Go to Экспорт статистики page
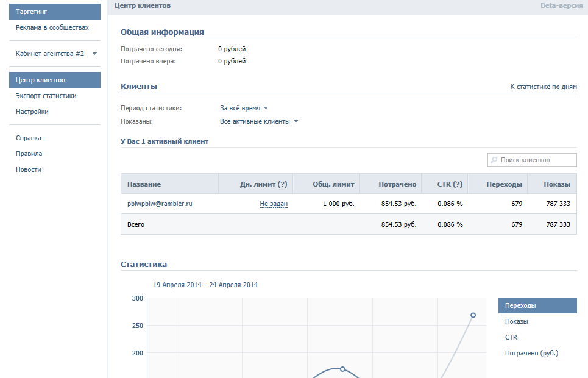The image size is (588, 378). pos(46,96)
